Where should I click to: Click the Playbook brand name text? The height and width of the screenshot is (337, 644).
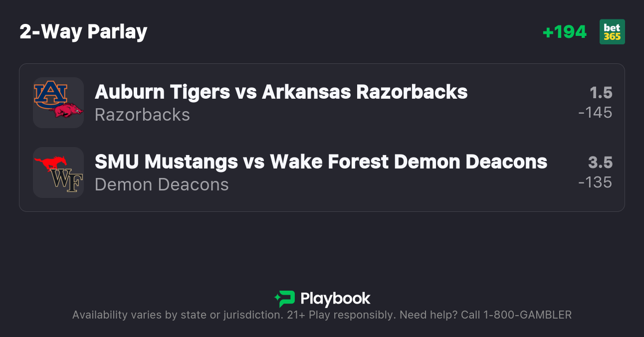click(x=335, y=299)
